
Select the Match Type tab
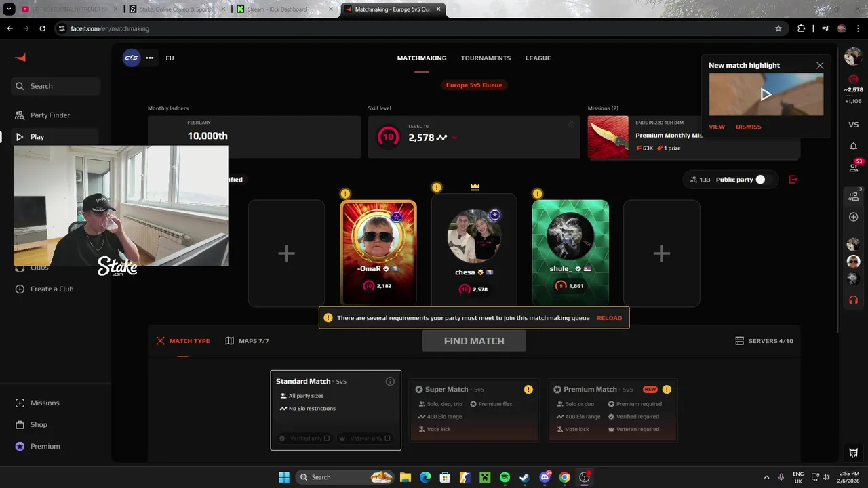point(183,341)
